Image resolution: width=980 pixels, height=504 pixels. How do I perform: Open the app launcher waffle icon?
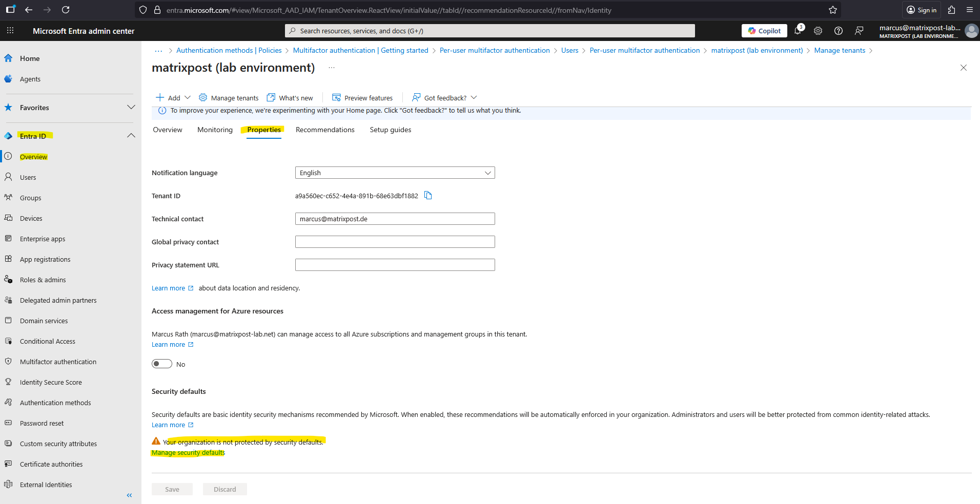tap(10, 31)
